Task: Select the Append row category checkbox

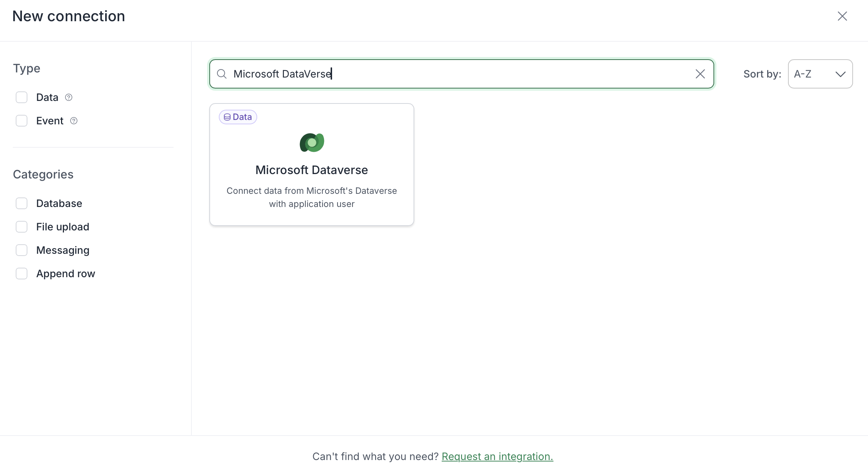Action: 22,274
